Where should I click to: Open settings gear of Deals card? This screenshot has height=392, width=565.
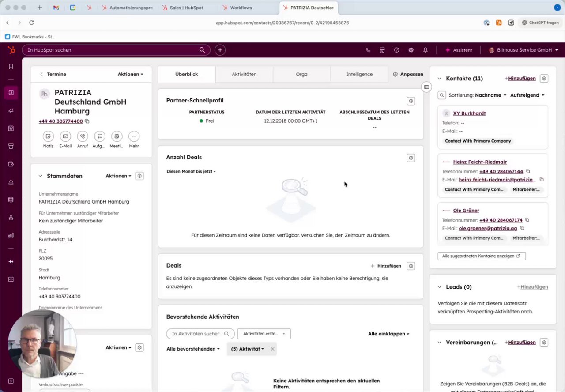411,266
